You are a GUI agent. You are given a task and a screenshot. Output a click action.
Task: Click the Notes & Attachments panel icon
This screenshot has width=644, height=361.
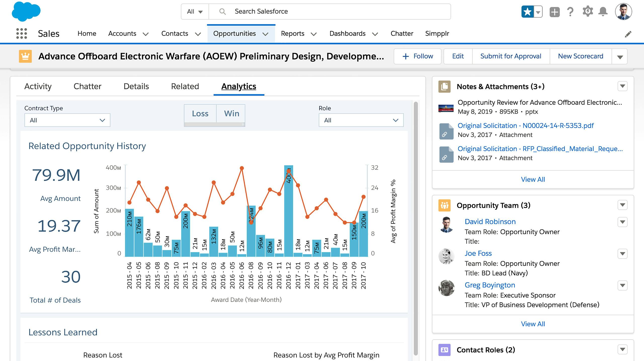(x=445, y=87)
